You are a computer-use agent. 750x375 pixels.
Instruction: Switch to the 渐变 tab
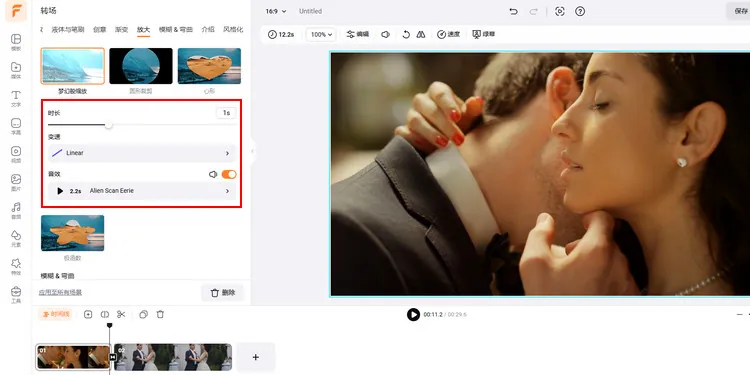pos(121,30)
